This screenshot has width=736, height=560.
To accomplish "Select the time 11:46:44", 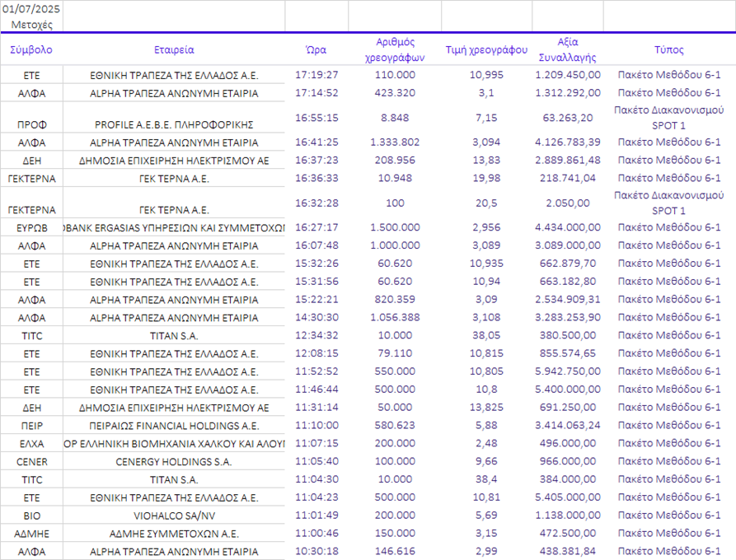I will point(316,390).
